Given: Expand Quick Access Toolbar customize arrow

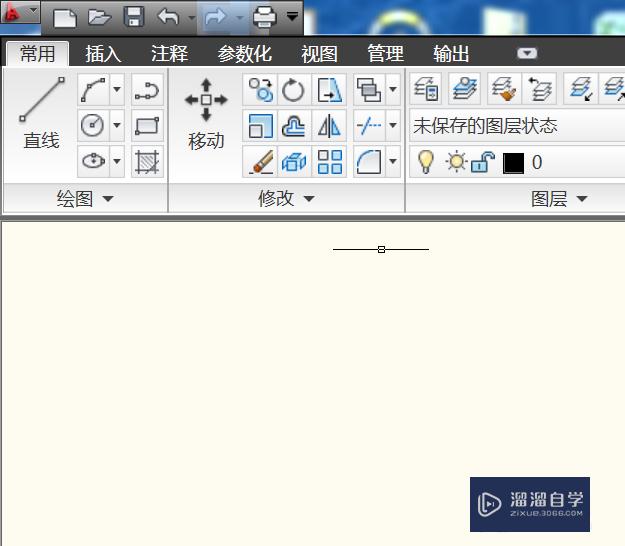Looking at the screenshot, I should pos(293,16).
